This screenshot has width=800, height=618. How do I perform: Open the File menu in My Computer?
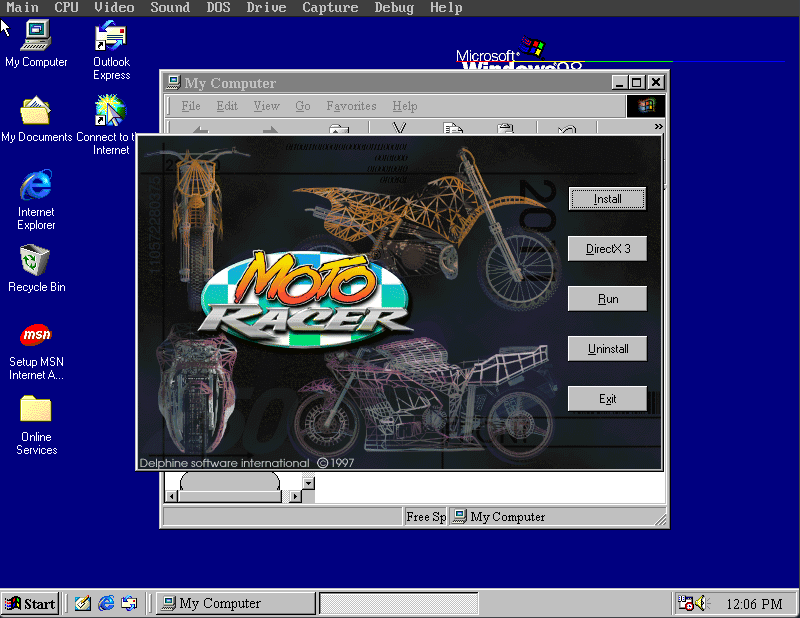[x=191, y=106]
